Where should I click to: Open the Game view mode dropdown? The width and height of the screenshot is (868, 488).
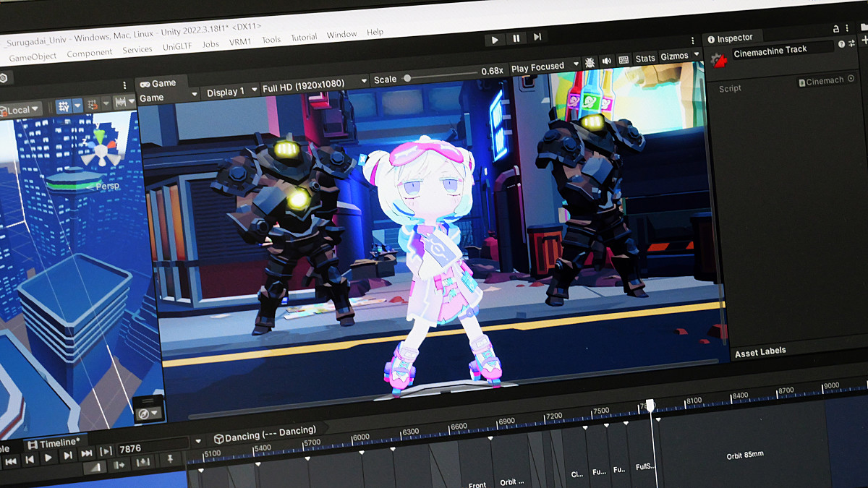pyautogui.click(x=168, y=97)
